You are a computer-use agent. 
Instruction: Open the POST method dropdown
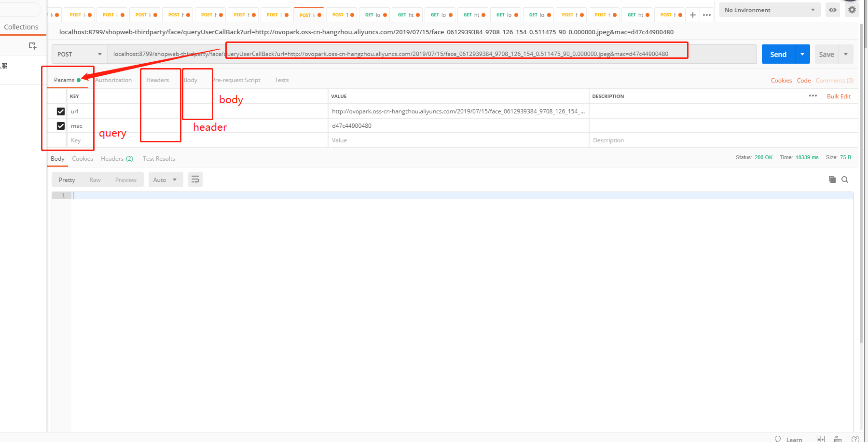click(79, 54)
